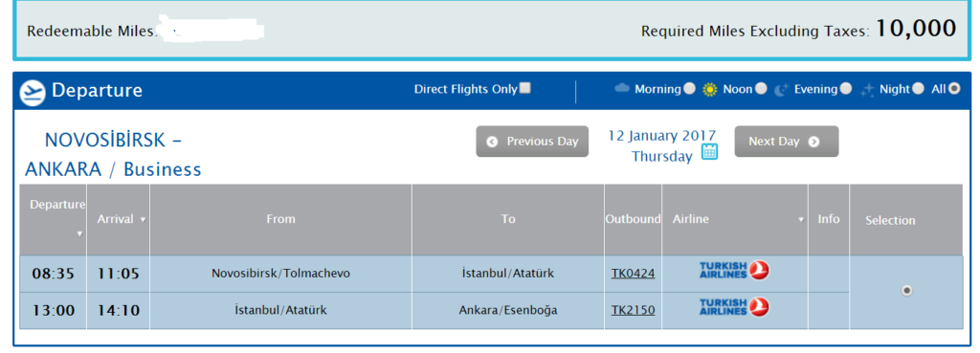Click Turkish Airlines logo for TK2150
This screenshot has height=353, width=980.
coord(734,307)
